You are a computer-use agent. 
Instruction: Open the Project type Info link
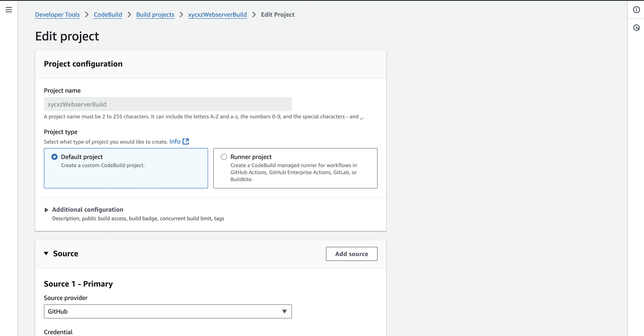175,142
